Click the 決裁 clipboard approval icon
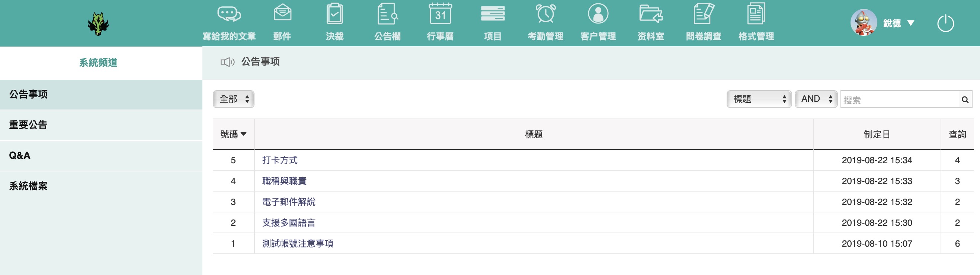 point(334,14)
